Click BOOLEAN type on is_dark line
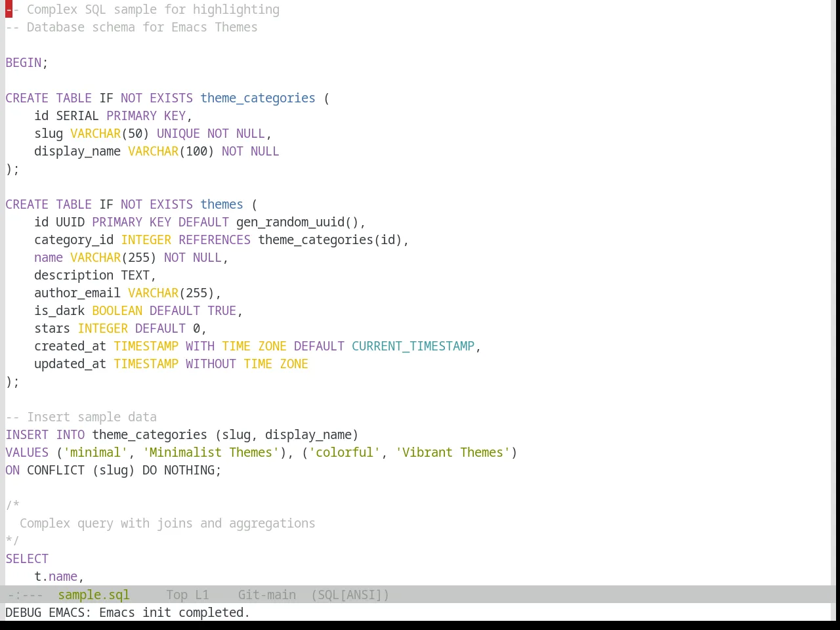 pyautogui.click(x=117, y=310)
